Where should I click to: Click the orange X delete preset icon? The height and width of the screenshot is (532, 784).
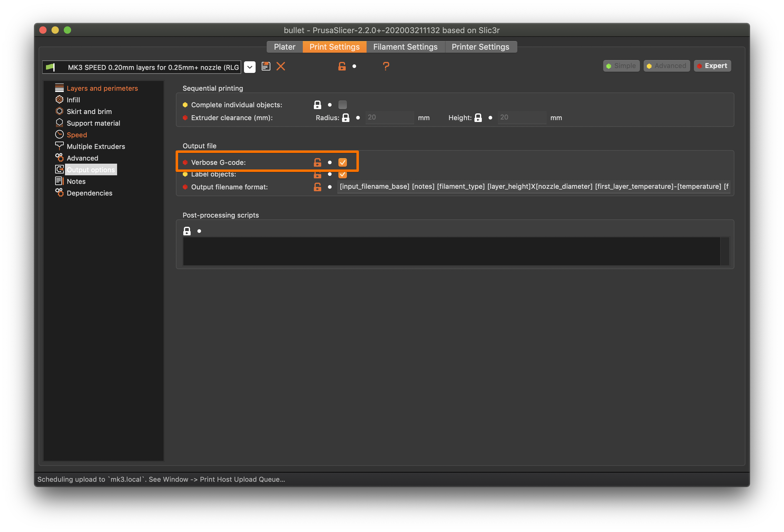[281, 66]
